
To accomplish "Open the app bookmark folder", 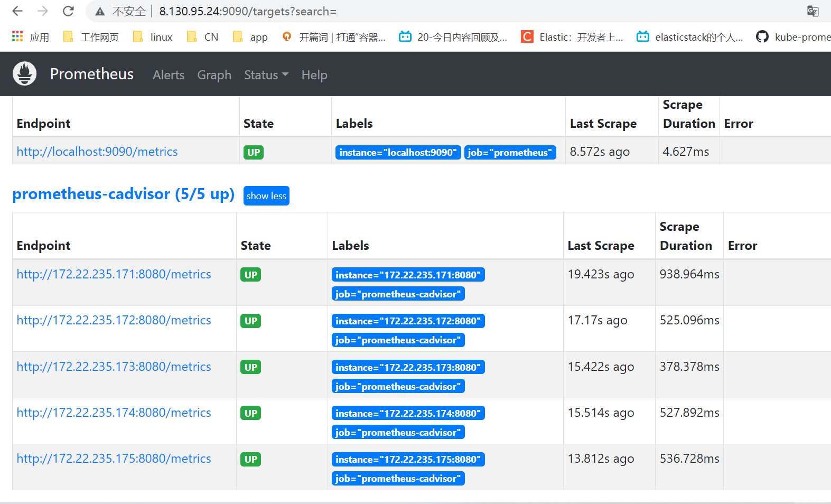I will click(250, 37).
